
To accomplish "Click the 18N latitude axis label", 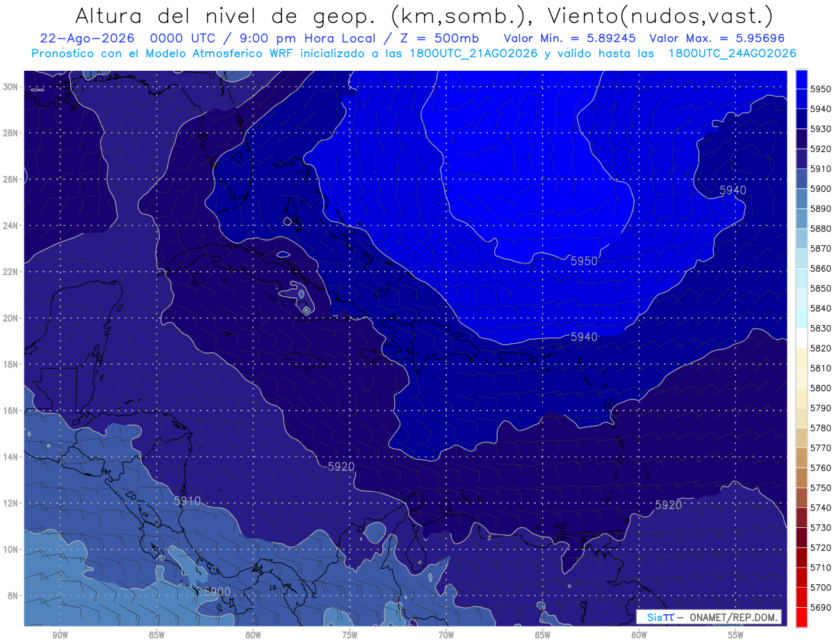I will click(10, 364).
